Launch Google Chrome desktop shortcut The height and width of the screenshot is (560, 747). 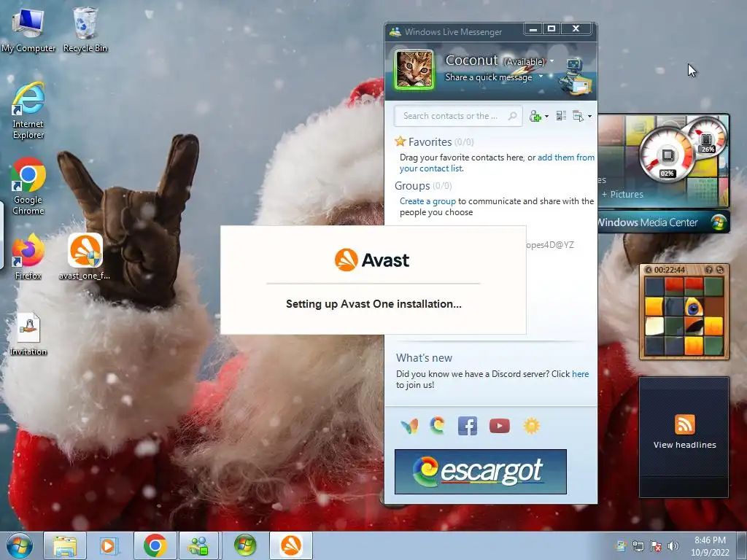click(x=28, y=187)
